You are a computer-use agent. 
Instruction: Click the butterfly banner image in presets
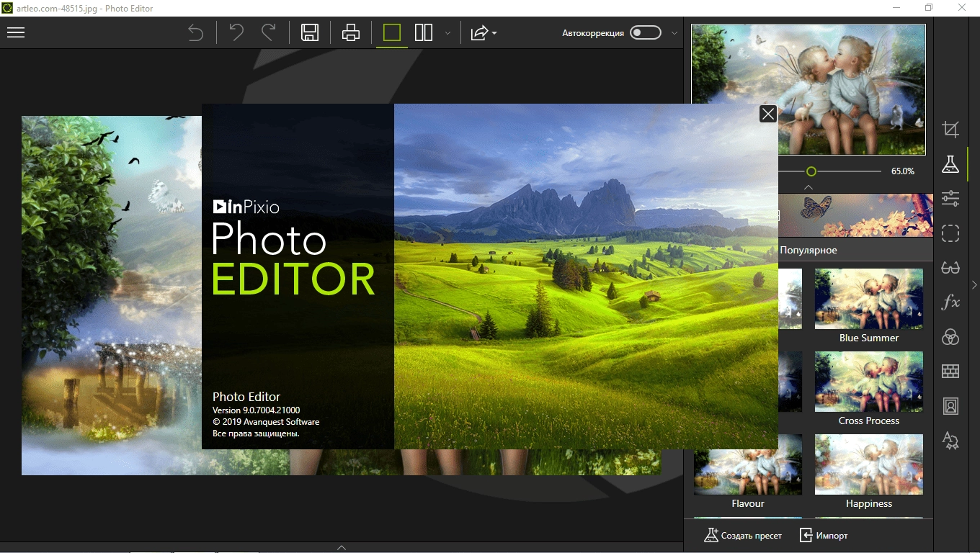(x=856, y=215)
